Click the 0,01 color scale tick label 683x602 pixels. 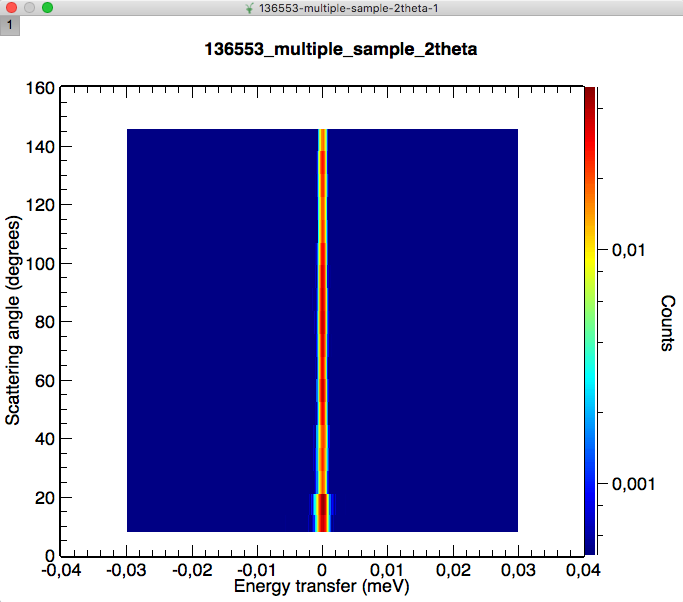click(x=627, y=249)
